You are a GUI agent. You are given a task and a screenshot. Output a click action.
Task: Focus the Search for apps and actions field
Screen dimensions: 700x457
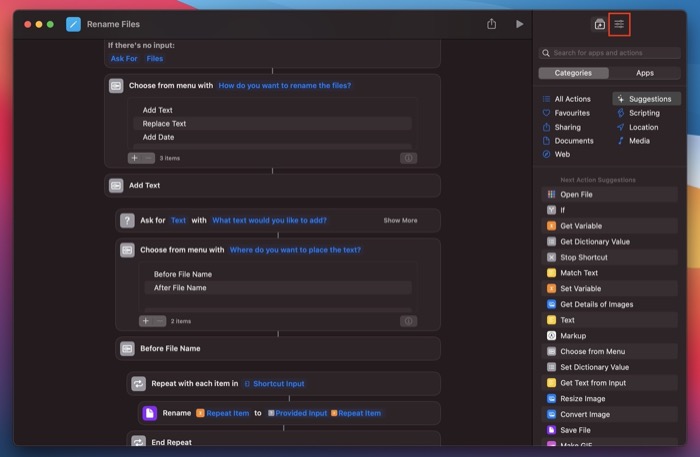[x=609, y=53]
